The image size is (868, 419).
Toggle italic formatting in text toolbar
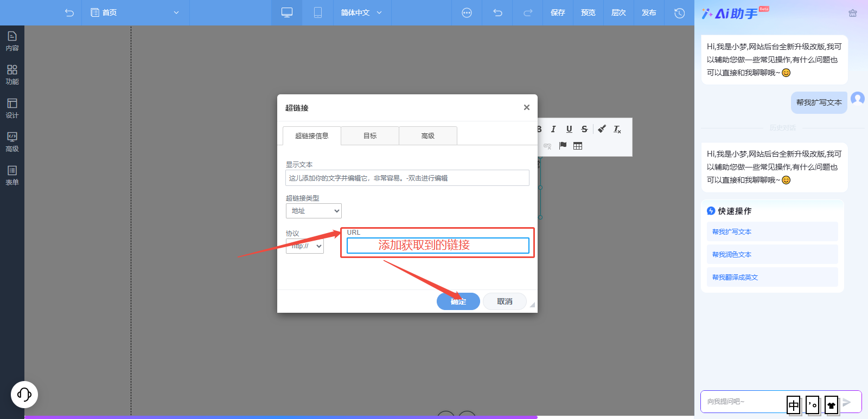pos(553,129)
